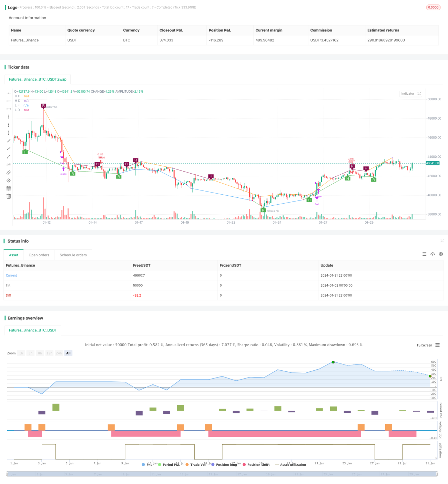Screen dimensions: 448x484
Task: Open Status info settings gear
Action: tap(441, 254)
